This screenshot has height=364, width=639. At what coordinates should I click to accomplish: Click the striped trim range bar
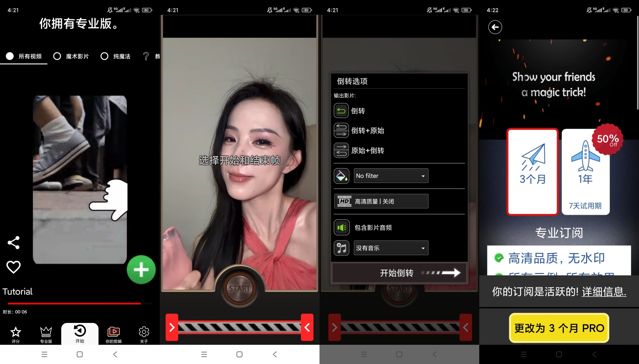point(240,327)
